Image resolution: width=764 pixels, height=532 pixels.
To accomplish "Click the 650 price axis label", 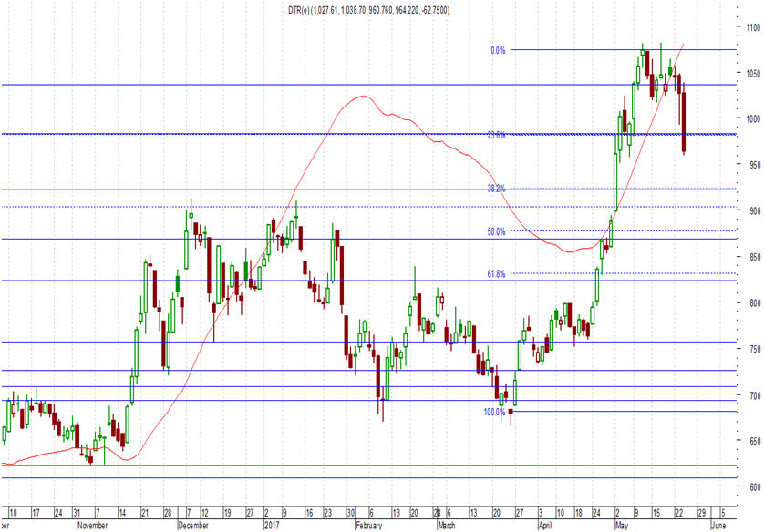I will pos(755,441).
